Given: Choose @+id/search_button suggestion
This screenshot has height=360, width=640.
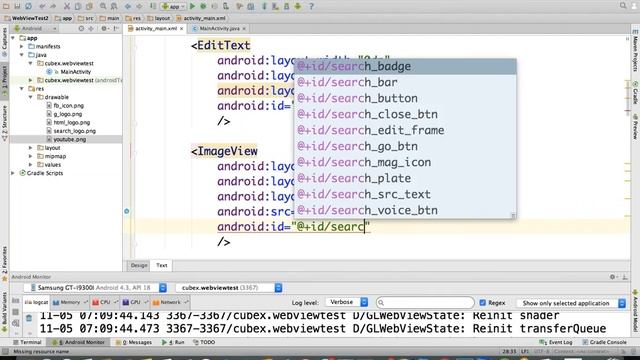Looking at the screenshot, I should pyautogui.click(x=405, y=98).
